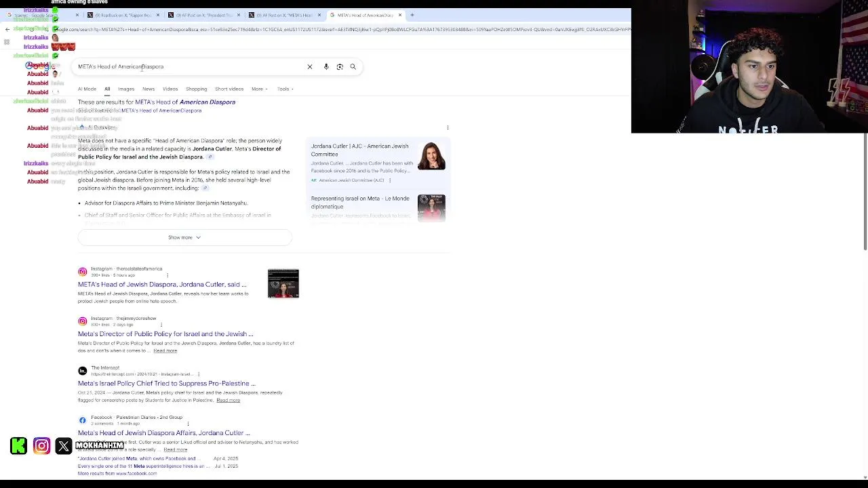Open 'Meta's Director of Public Policy for Israel' result

[165, 334]
